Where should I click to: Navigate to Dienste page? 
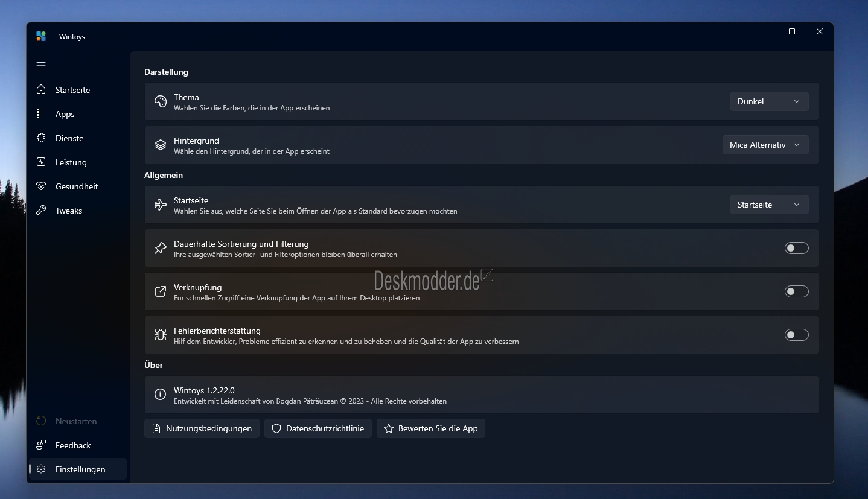78,138
